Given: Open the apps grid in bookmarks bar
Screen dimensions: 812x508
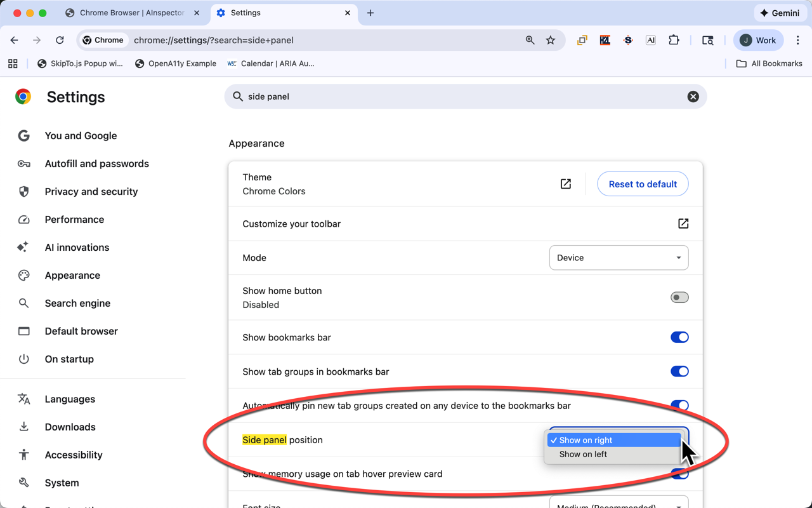Looking at the screenshot, I should click(13, 63).
